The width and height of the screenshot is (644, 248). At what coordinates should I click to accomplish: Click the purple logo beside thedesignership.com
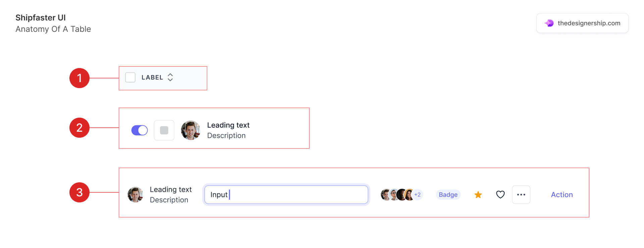pos(549,23)
